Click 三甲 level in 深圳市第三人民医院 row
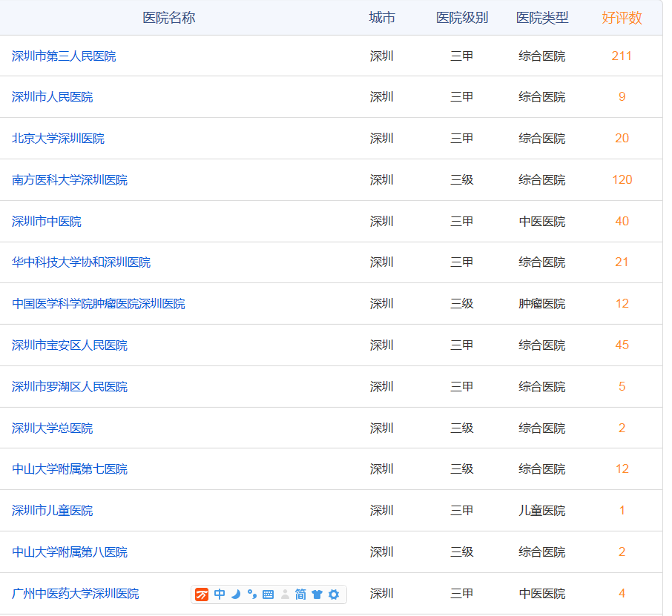This screenshot has width=672, height=616. coord(462,56)
